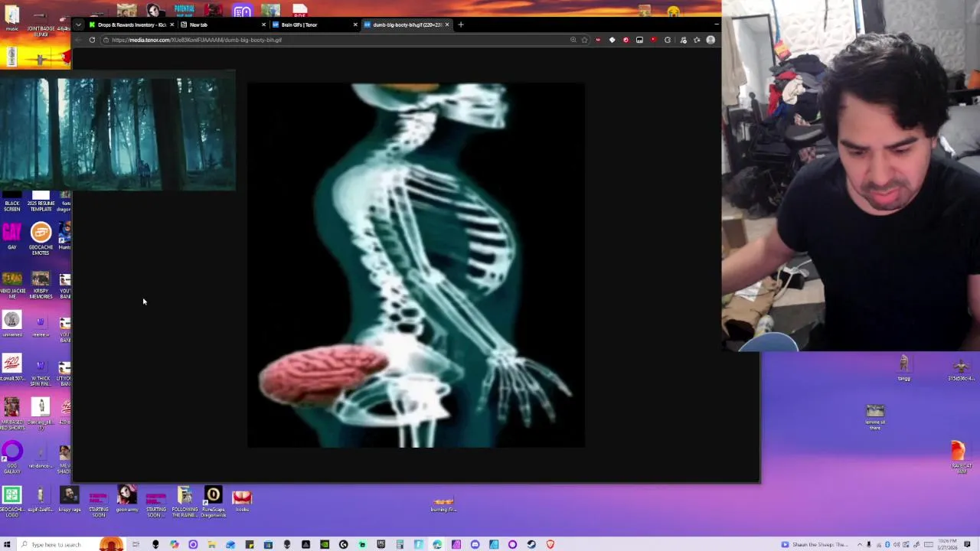Open File Explorer from the taskbar
Viewport: 980px width, 551px height.
[211, 544]
